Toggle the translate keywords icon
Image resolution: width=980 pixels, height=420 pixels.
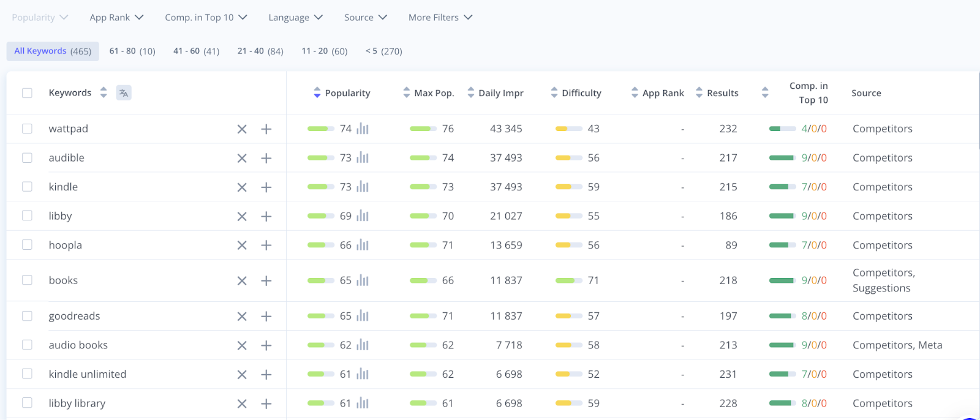click(x=124, y=93)
